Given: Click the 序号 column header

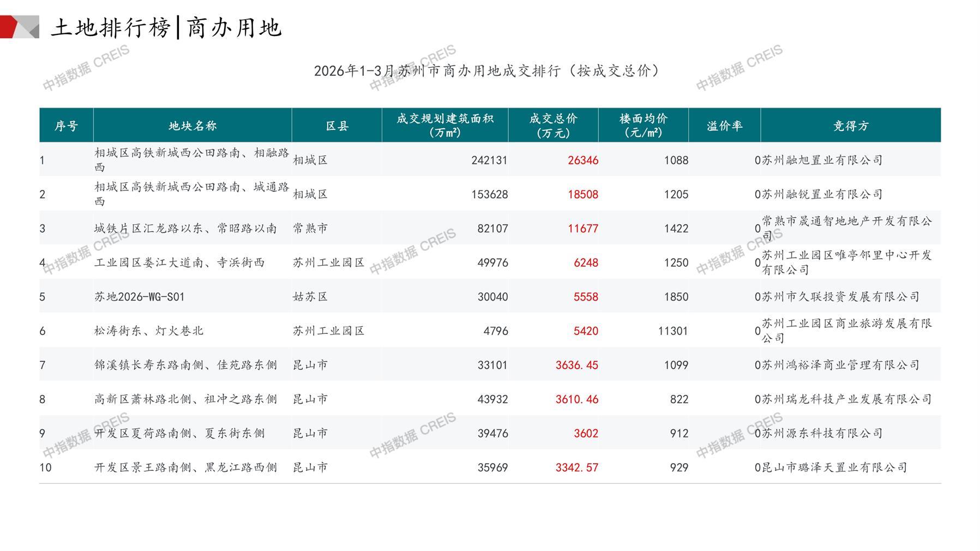Looking at the screenshot, I should click(66, 126).
